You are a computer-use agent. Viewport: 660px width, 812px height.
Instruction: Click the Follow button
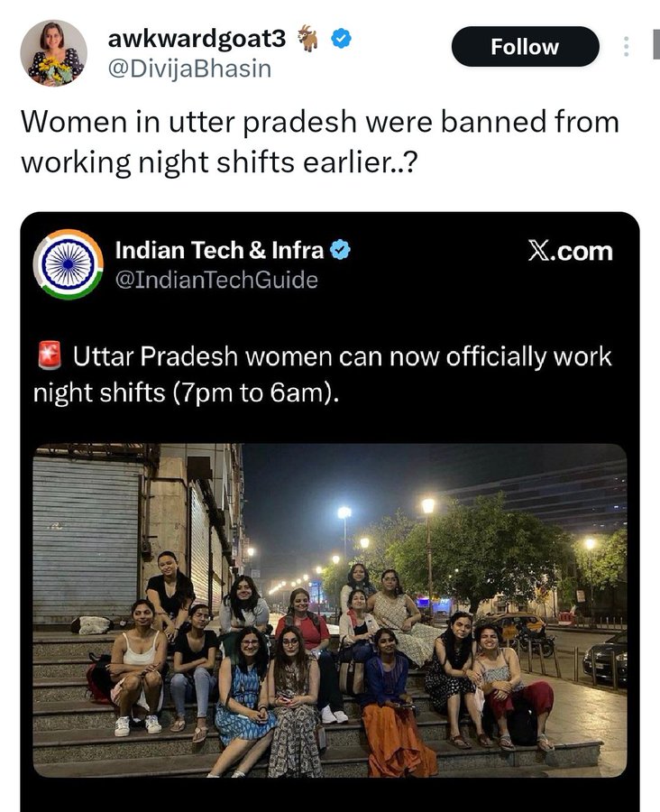click(525, 47)
